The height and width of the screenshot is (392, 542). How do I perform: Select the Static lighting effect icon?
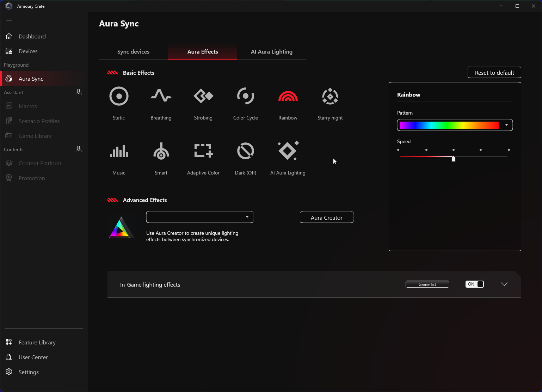(119, 96)
